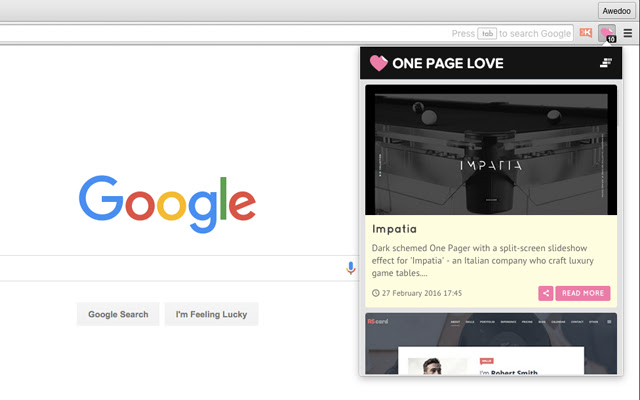Screen dimensions: 640x400
Task: Click the Google logo
Action: (167, 204)
